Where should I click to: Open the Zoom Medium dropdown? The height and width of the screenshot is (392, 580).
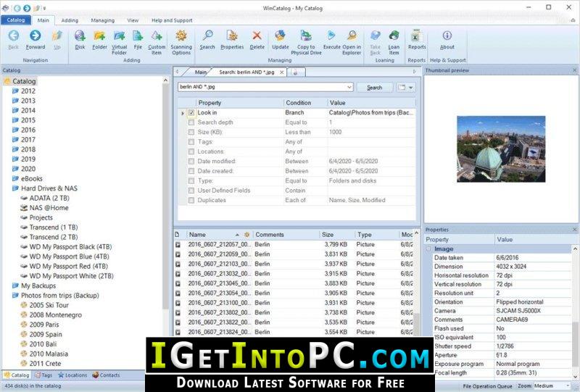click(552, 385)
